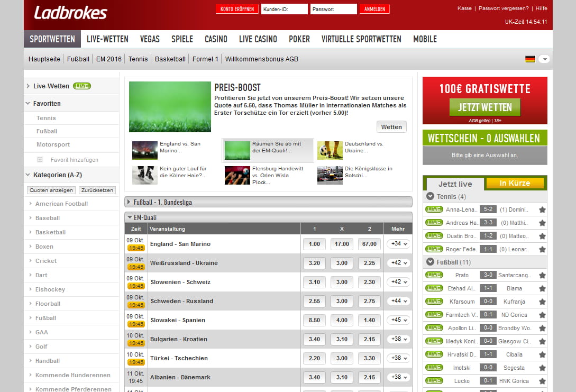Click the Passwort vergessen? link
The height and width of the screenshot is (392, 576).
[503, 8]
